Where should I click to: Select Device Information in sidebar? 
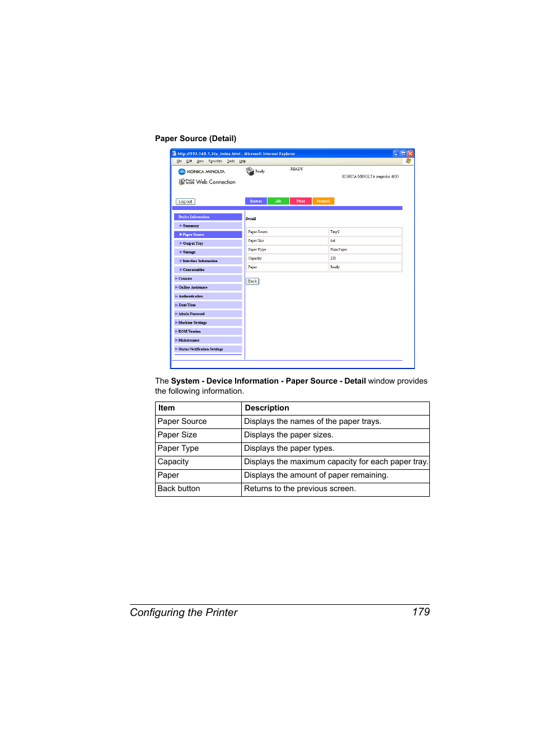(208, 217)
